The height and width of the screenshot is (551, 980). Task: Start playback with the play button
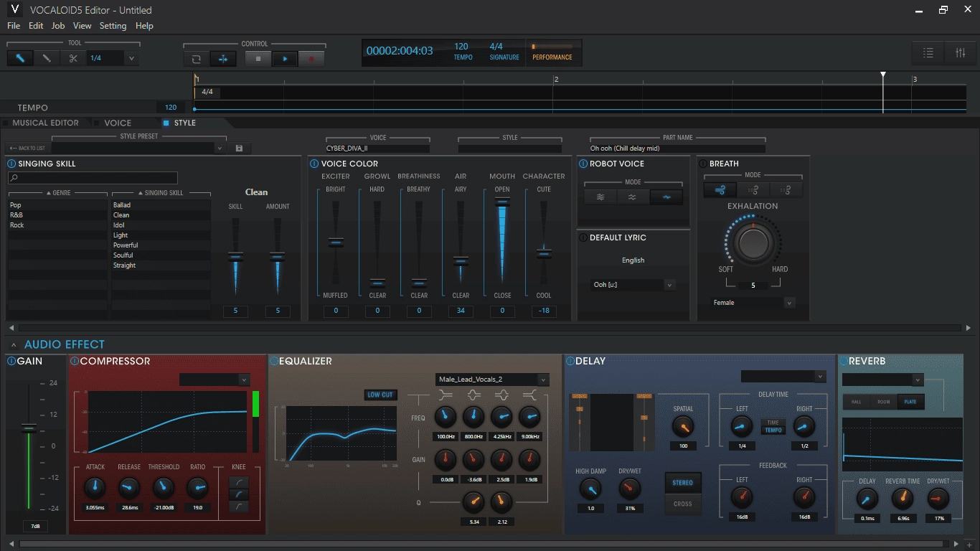coord(285,59)
